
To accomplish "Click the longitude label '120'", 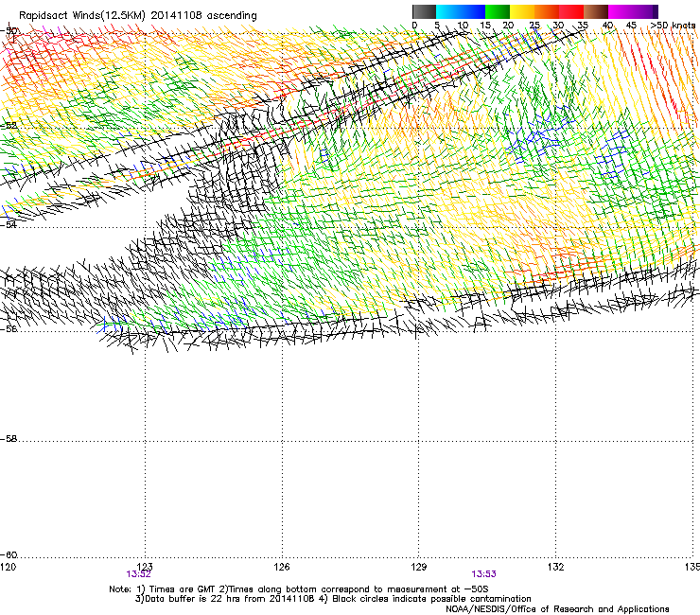I will click(x=8, y=567).
